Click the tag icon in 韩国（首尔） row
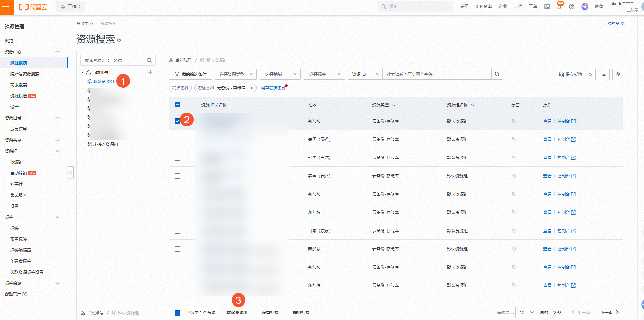The height and width of the screenshot is (320, 644). [x=514, y=158]
